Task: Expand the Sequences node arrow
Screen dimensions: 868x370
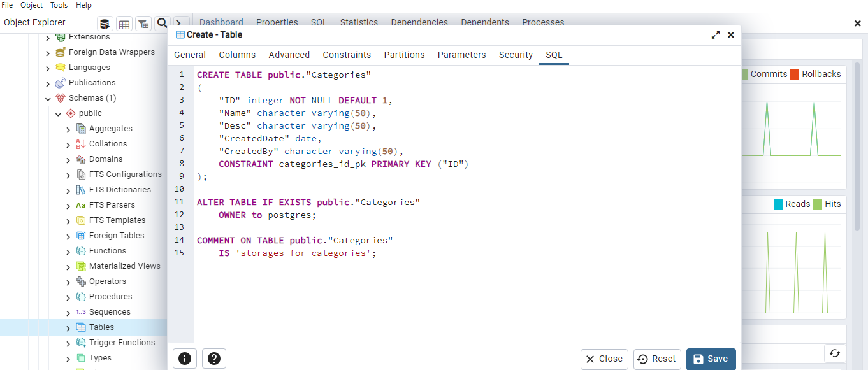Action: (68, 312)
